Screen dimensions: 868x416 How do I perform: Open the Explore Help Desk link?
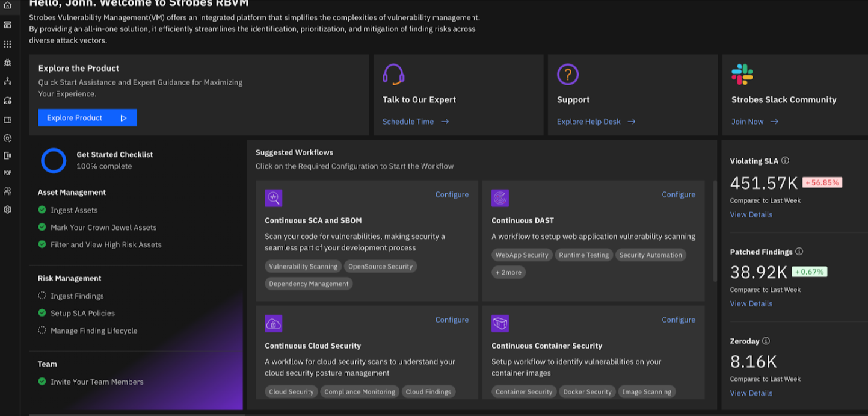point(588,122)
